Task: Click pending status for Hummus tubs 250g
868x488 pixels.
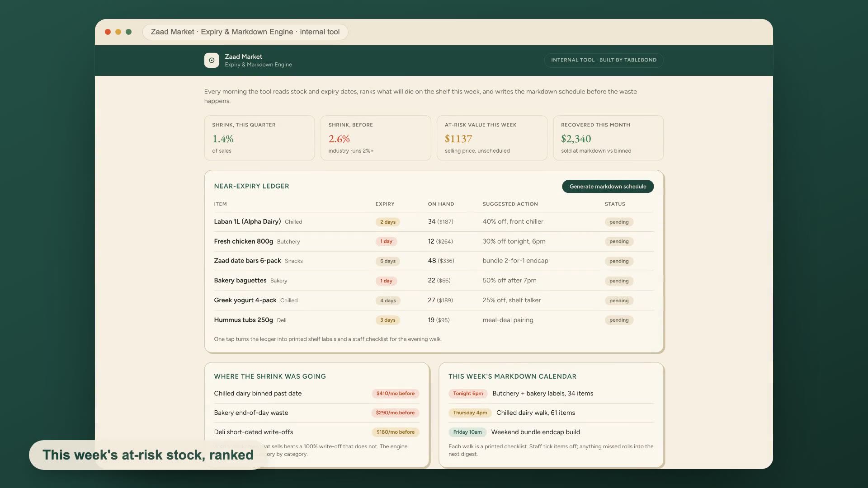Action: [619, 320]
